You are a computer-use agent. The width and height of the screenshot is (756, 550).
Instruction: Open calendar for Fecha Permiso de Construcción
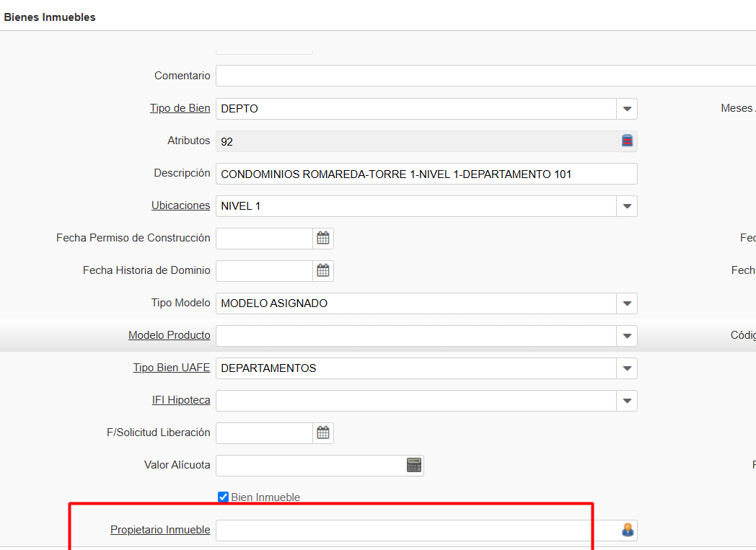[323, 238]
